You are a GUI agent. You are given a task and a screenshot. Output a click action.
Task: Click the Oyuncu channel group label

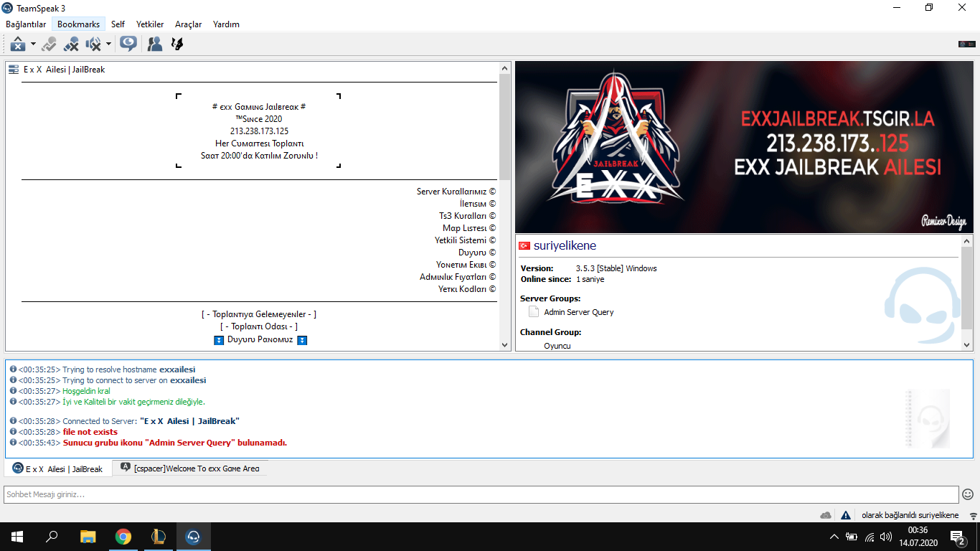pyautogui.click(x=557, y=346)
